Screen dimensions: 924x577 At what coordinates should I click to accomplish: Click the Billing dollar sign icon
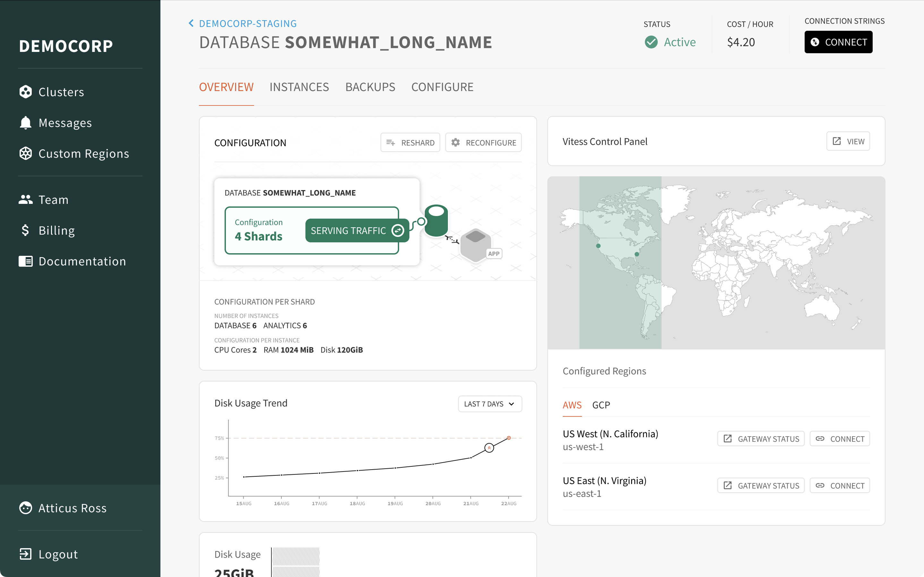coord(26,230)
